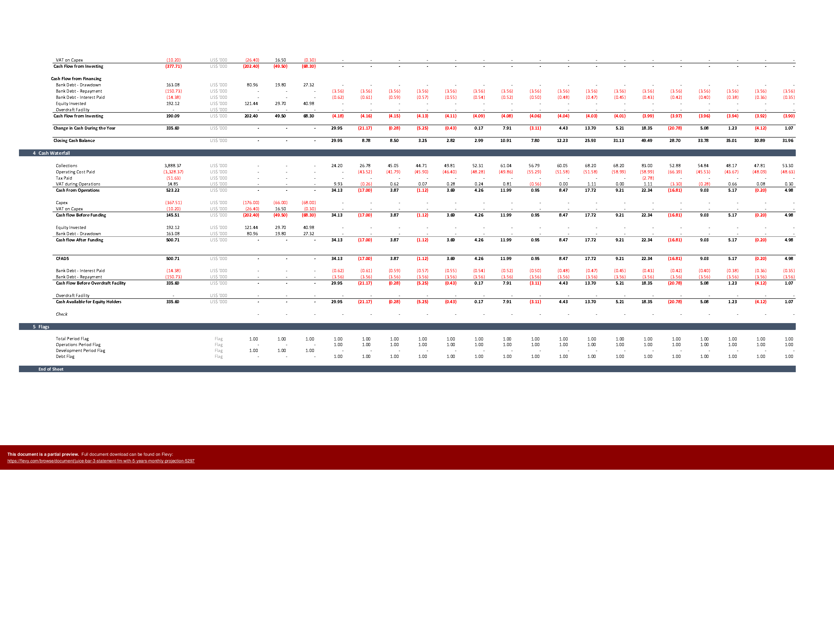Click the 'This document is a partial preview.' notice
The width and height of the screenshot is (834, 644).
tap(43, 454)
